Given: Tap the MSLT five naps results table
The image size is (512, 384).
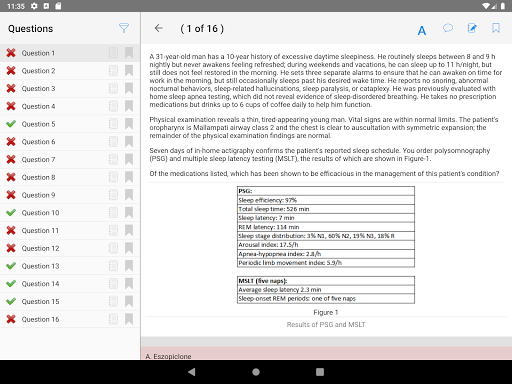Looking at the screenshot, I should pos(326,290).
